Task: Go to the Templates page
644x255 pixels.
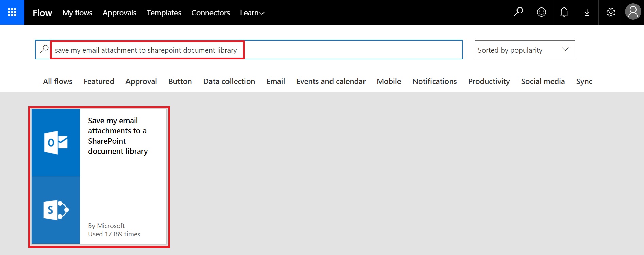Action: 164,13
